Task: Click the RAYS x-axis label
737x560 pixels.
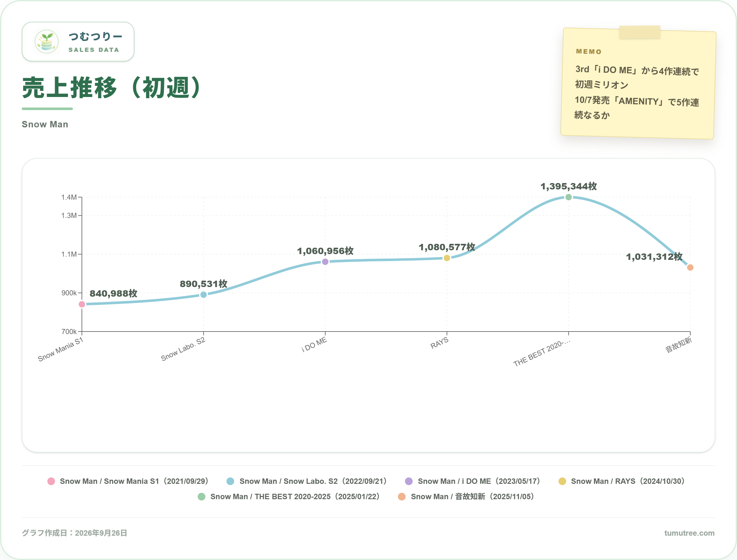Action: (x=440, y=343)
